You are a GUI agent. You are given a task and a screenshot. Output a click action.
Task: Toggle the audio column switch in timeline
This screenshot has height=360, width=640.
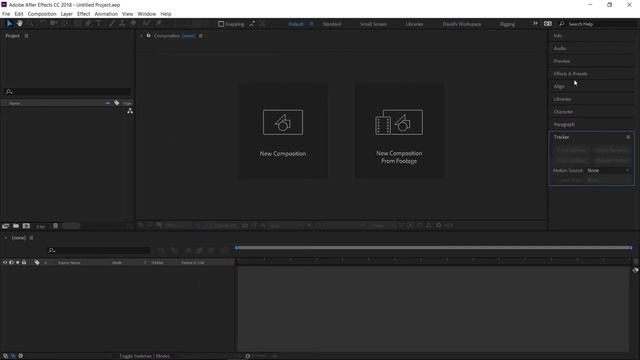[11, 262]
